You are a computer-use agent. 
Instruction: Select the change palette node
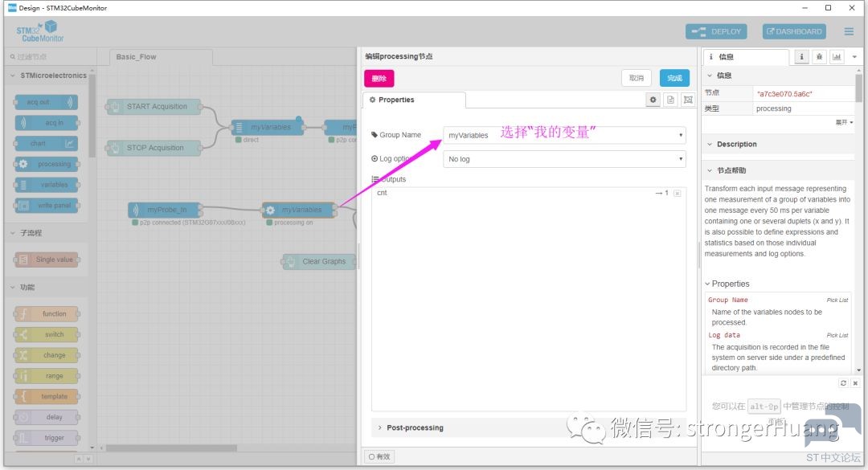click(47, 355)
